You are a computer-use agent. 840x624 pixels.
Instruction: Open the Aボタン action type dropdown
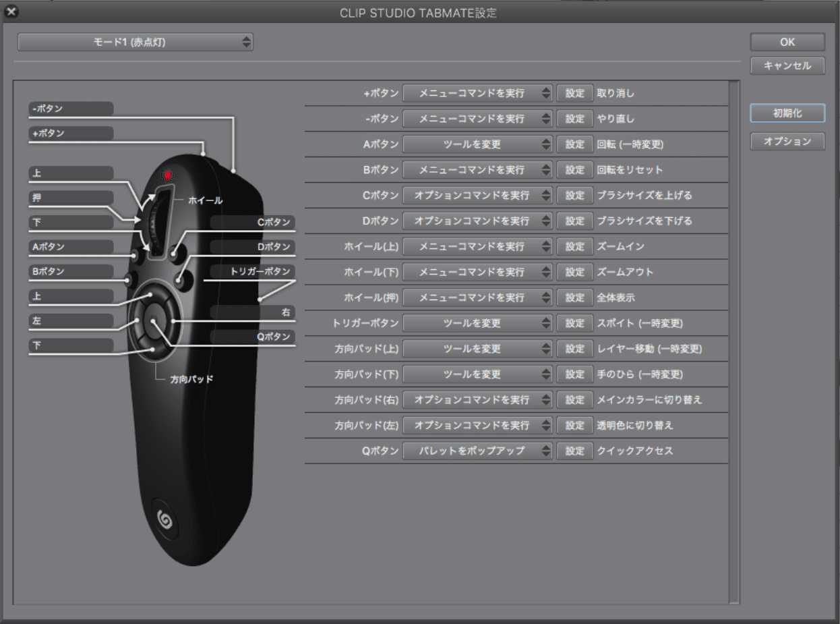pos(477,144)
